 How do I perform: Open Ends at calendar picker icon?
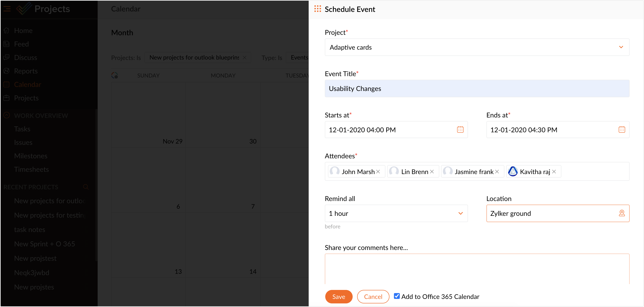point(622,130)
